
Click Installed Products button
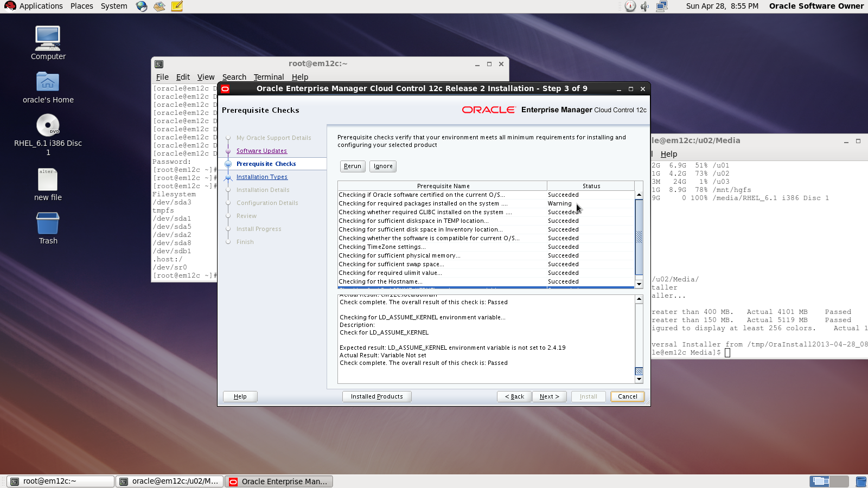click(x=376, y=396)
